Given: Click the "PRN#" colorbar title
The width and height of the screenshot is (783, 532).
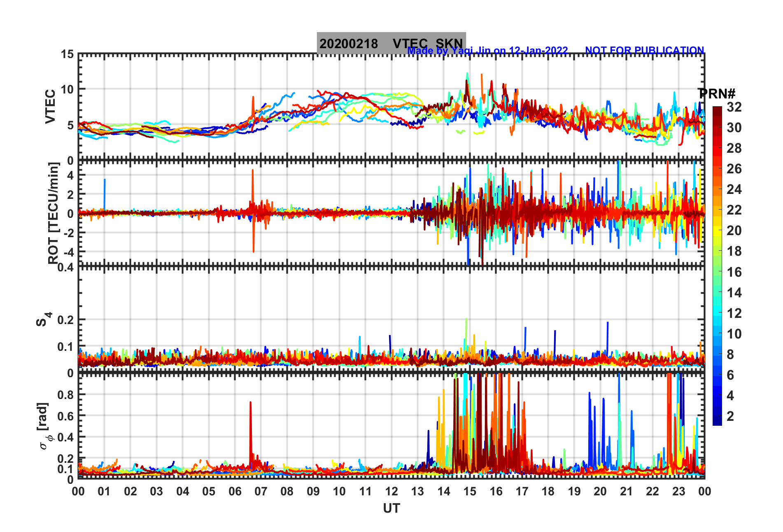Looking at the screenshot, I should click(x=717, y=94).
